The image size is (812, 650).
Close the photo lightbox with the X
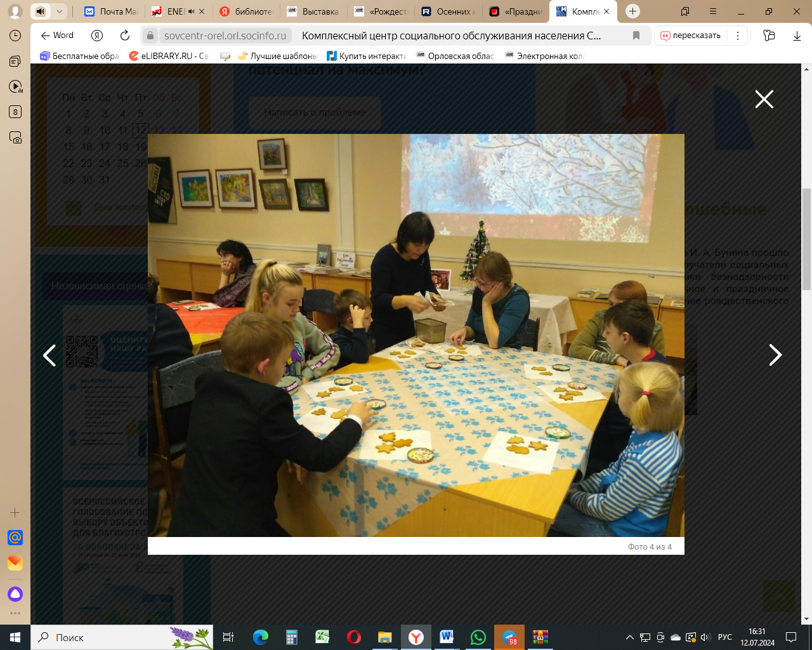(x=764, y=99)
